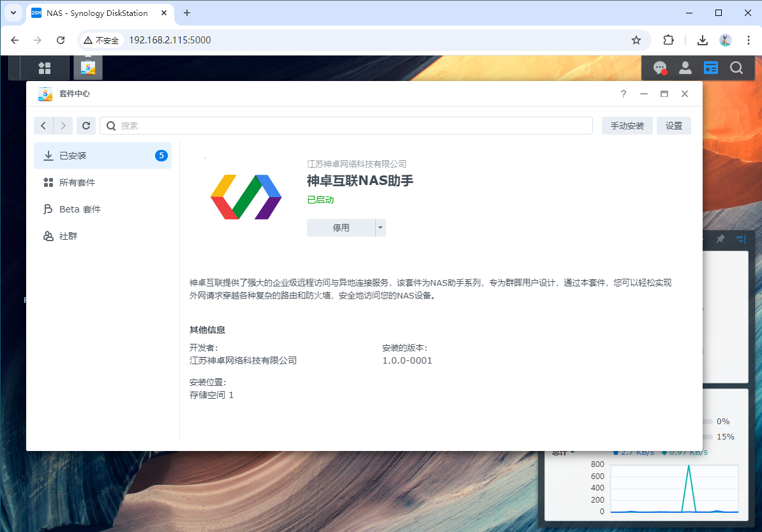Open the Chrome tab search dropdown
This screenshot has width=762, height=532.
click(13, 13)
